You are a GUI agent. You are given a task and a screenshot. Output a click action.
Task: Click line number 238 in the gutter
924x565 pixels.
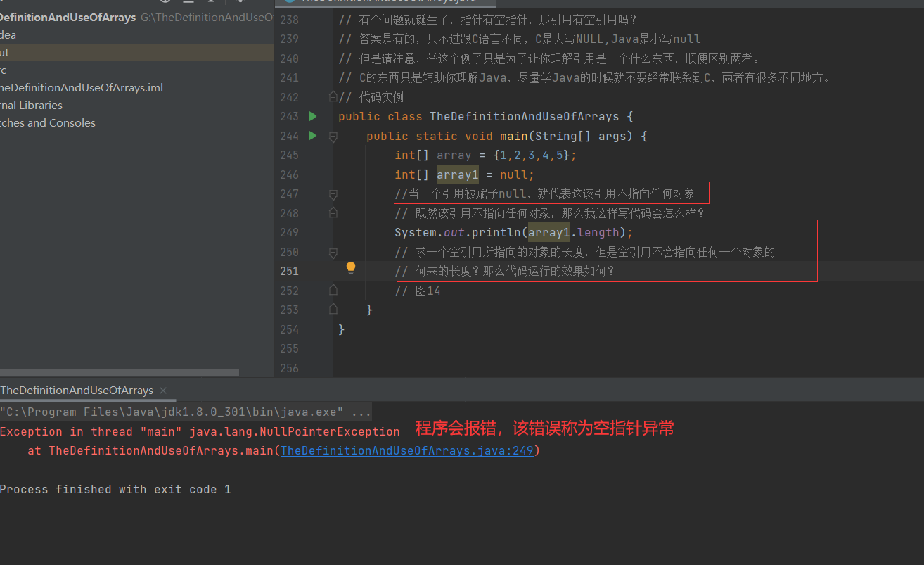[x=289, y=20]
